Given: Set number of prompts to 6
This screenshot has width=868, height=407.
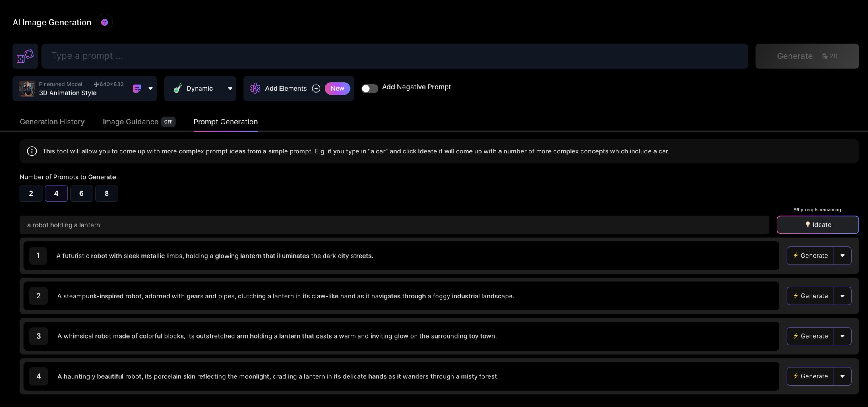Looking at the screenshot, I should click(81, 194).
